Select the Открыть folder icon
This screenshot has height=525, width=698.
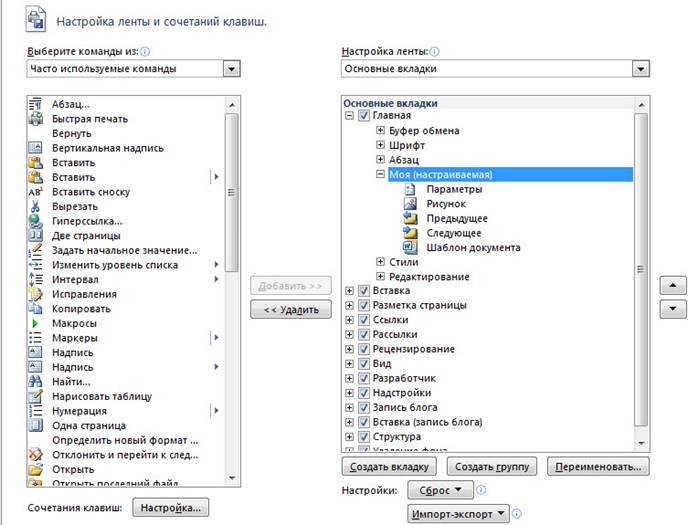pyautogui.click(x=35, y=469)
